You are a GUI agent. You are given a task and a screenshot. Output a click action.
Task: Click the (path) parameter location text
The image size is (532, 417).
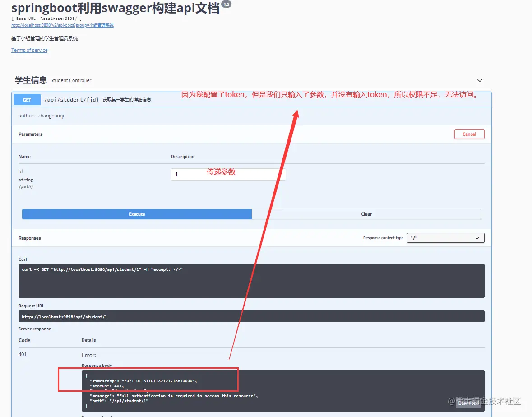[26, 187]
